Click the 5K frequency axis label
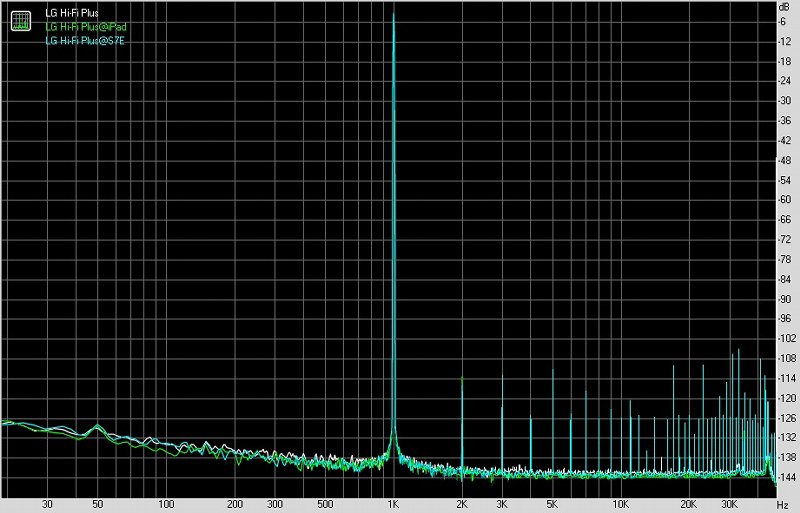800x513 pixels. coord(552,504)
